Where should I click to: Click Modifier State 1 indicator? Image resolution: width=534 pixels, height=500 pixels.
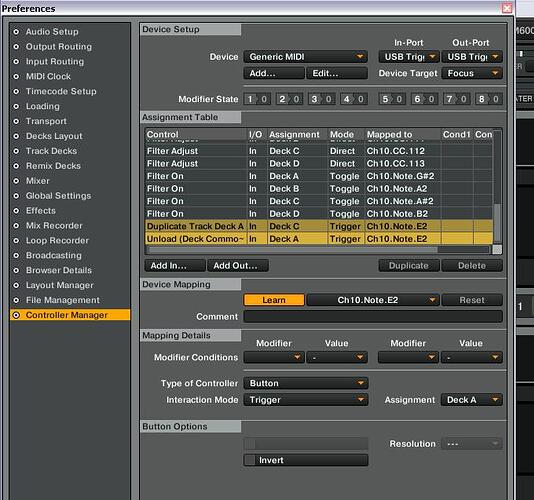click(x=257, y=99)
